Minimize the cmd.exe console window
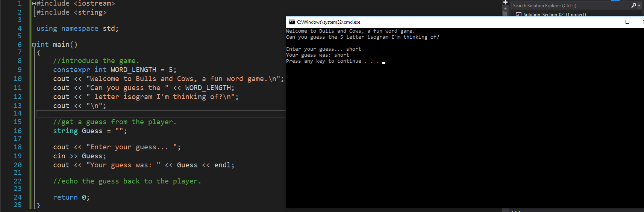644x212 pixels. pyautogui.click(x=611, y=22)
